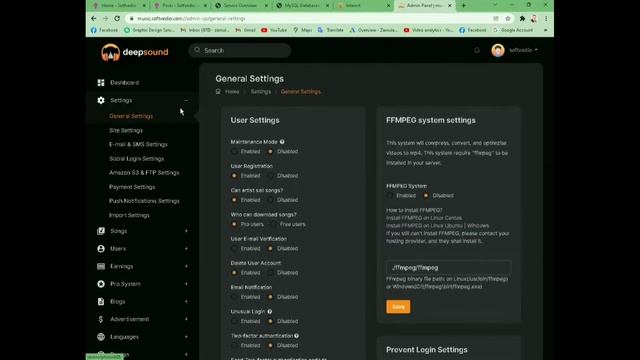Expand the Blogs menu plus sign

[x=186, y=301]
